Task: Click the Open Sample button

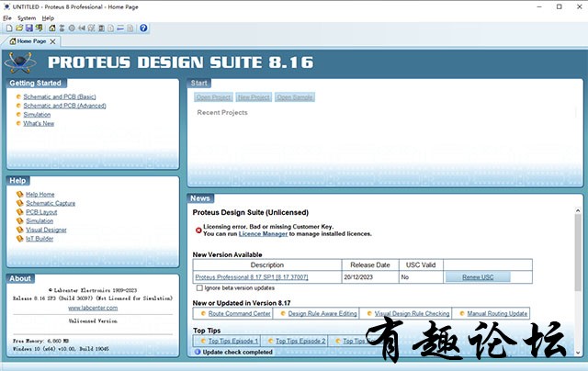Action: click(295, 97)
